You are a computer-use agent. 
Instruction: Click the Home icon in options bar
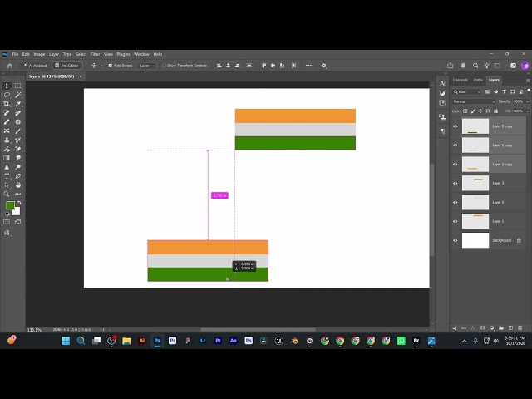coord(9,66)
